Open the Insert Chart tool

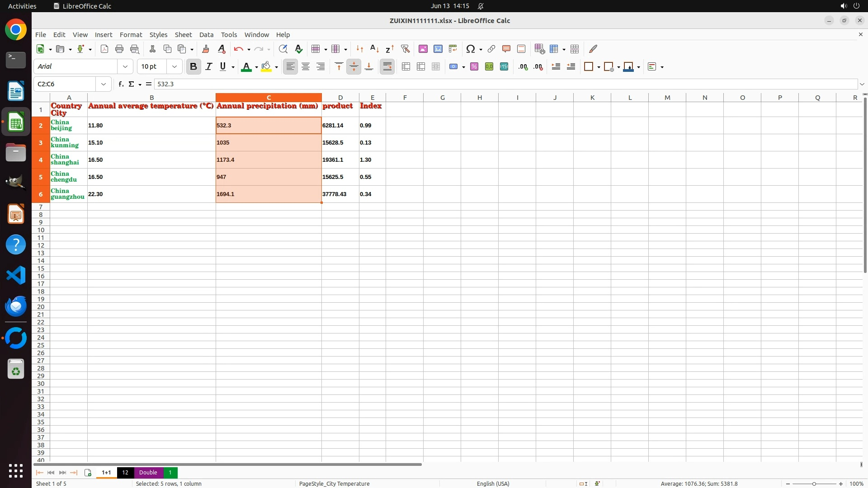pos(438,49)
